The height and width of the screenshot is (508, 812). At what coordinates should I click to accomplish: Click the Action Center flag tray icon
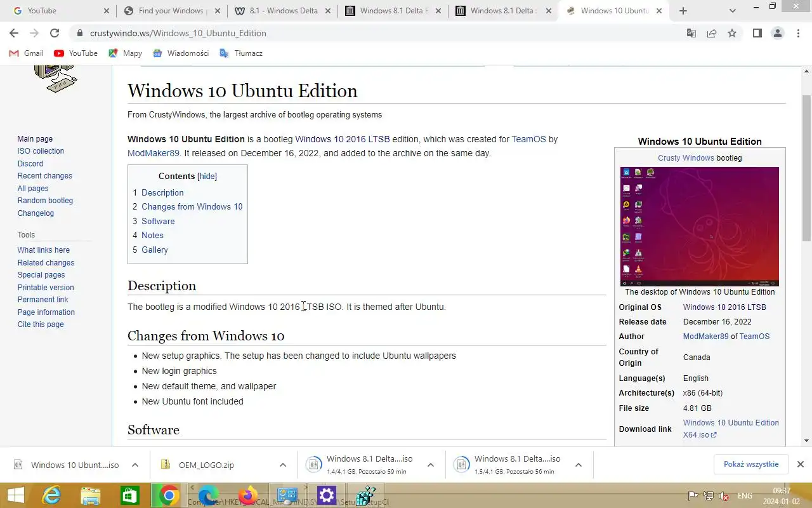693,496
